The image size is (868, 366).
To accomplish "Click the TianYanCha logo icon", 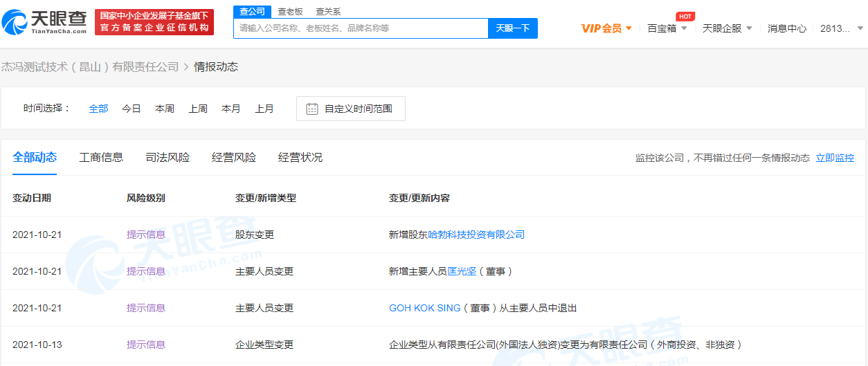I will click(x=15, y=22).
